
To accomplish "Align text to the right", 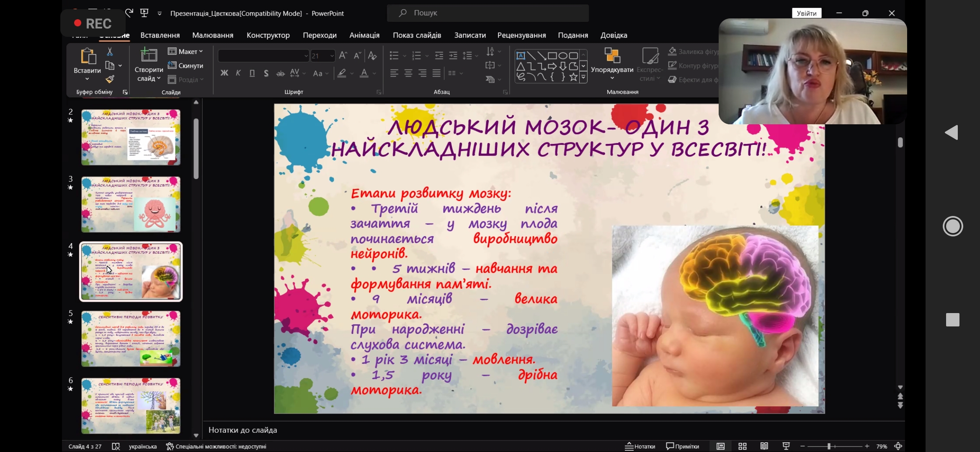I will (423, 73).
